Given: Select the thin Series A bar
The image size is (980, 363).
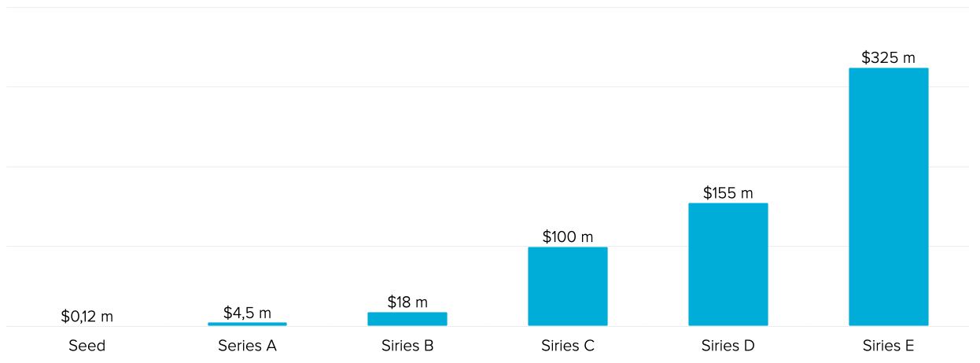Looking at the screenshot, I should coord(247,324).
